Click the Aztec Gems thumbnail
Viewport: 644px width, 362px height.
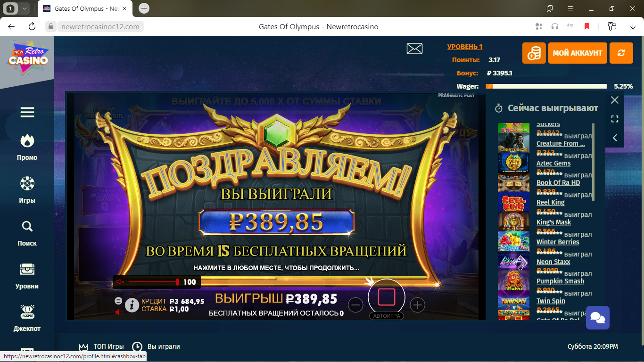tap(513, 163)
